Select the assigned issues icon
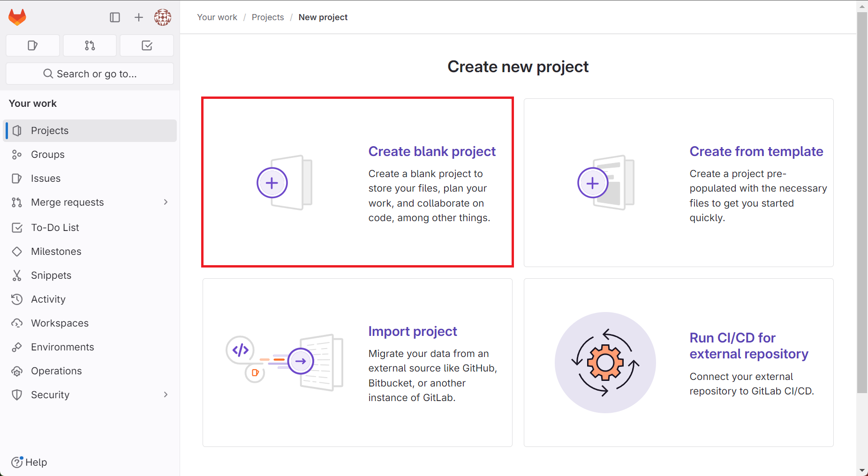Viewport: 868px width, 476px height. [32, 45]
